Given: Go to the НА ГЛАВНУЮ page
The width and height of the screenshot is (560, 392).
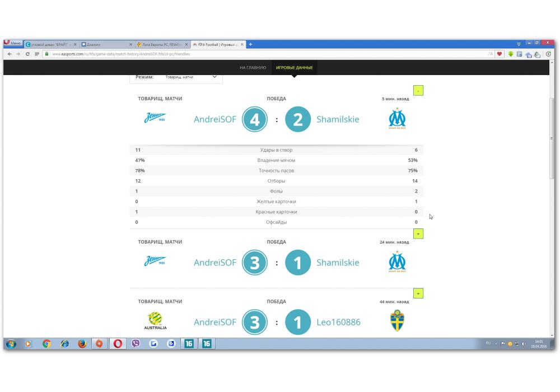Looking at the screenshot, I should (253, 68).
